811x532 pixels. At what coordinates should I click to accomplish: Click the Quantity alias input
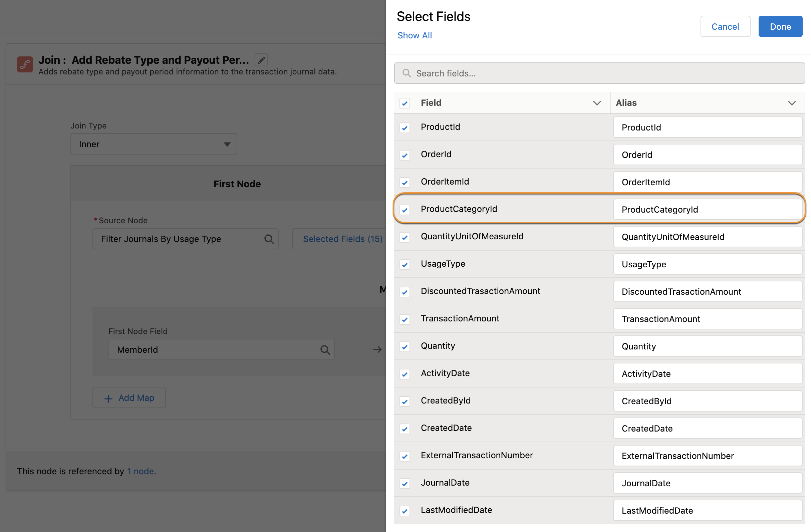[708, 346]
